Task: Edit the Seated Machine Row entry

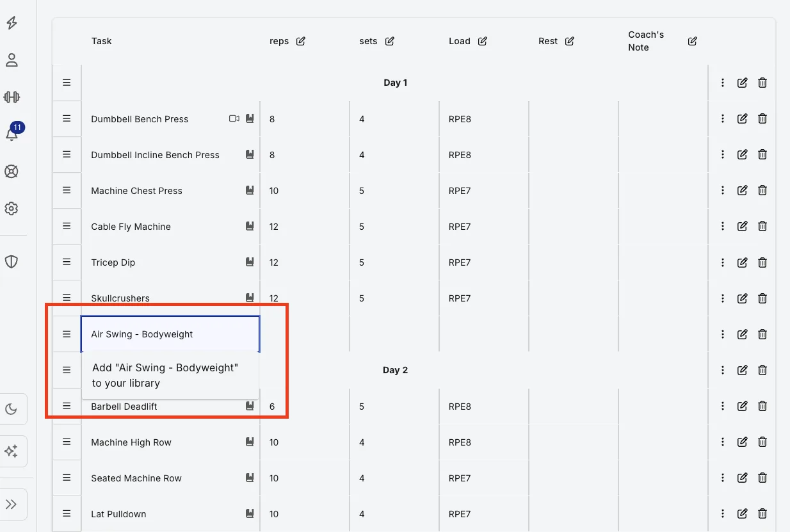Action: pos(743,478)
